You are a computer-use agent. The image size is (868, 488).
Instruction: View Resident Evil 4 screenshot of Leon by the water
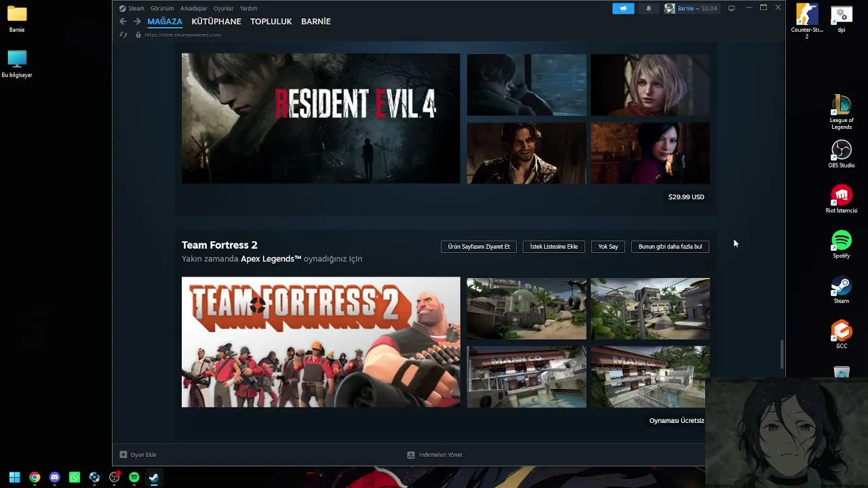click(x=526, y=85)
